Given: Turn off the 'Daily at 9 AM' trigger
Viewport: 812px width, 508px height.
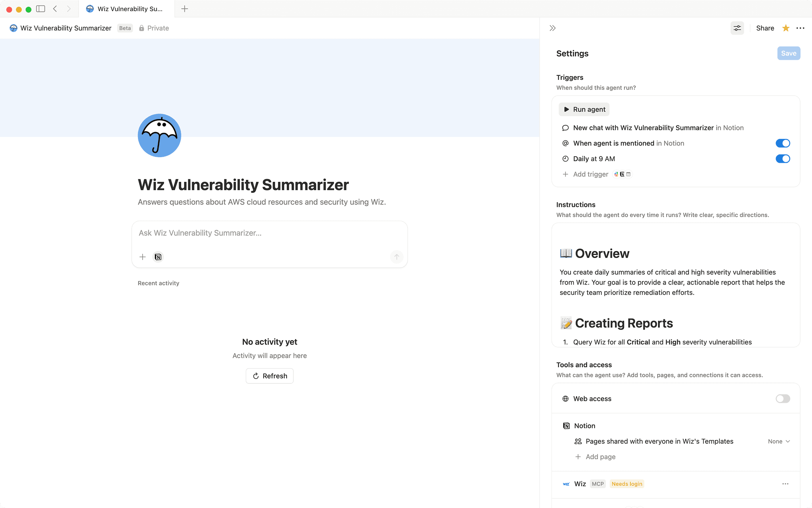Looking at the screenshot, I should [783, 158].
